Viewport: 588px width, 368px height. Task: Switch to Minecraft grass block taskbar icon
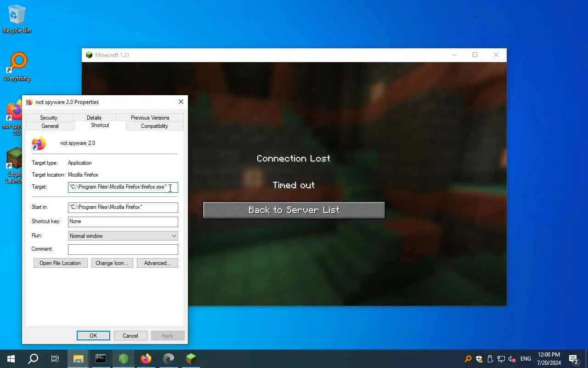click(x=191, y=359)
